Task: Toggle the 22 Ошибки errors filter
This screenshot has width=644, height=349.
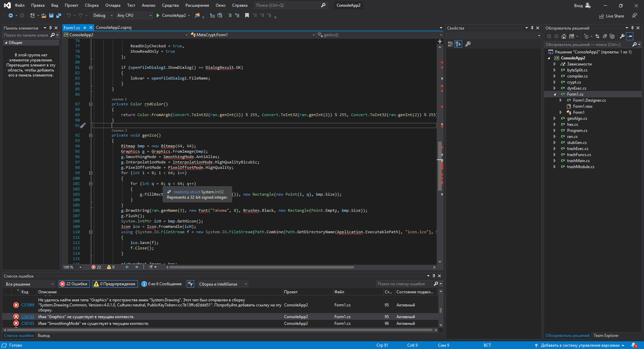Action: coord(74,284)
